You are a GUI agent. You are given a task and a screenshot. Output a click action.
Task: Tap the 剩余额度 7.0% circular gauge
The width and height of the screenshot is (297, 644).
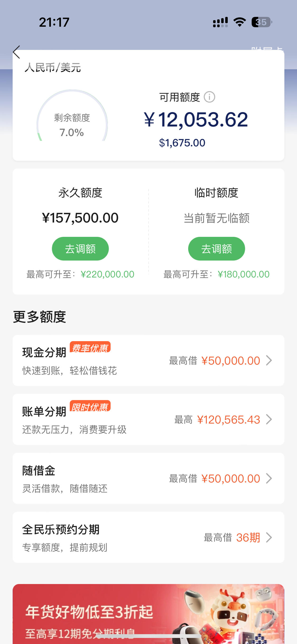pyautogui.click(x=72, y=116)
